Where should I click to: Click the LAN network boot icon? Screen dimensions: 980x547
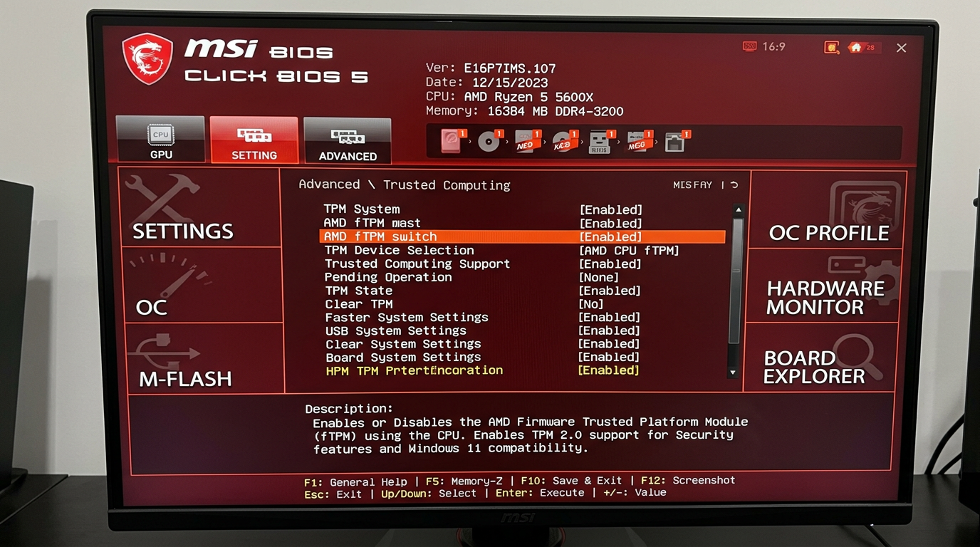point(675,141)
